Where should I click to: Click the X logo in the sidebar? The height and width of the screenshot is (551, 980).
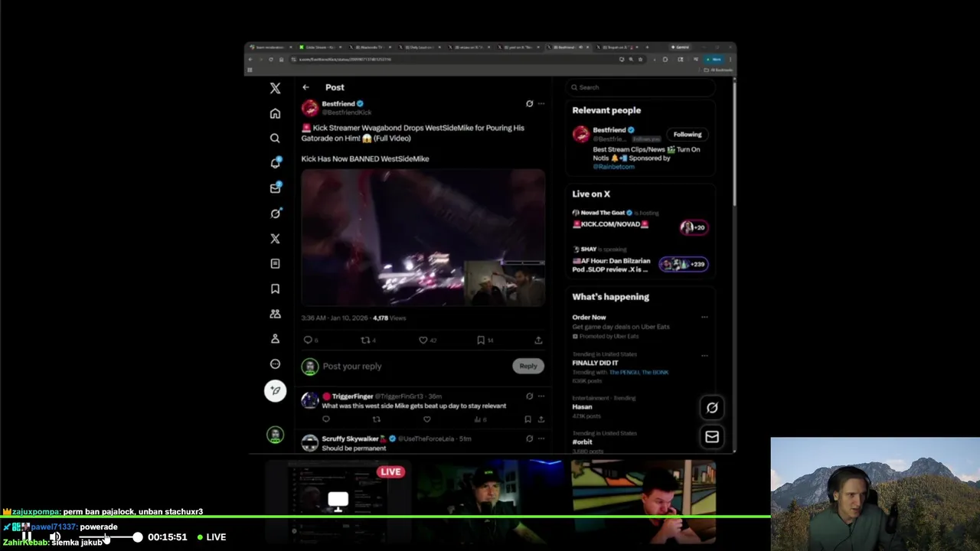tap(275, 88)
